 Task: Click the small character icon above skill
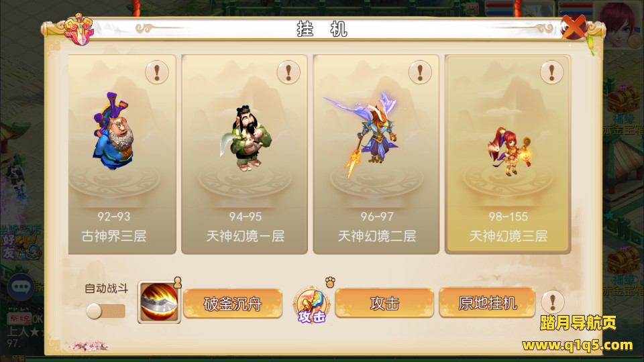click(x=177, y=282)
